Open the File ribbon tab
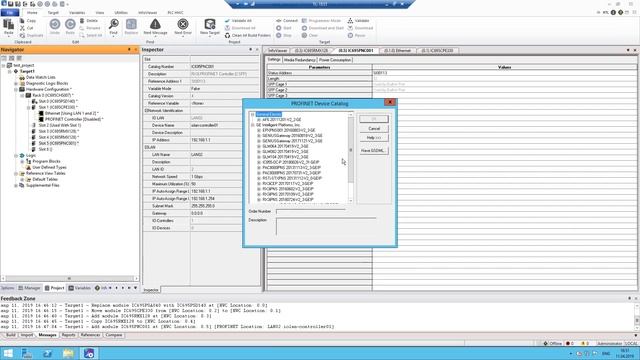 10,13
